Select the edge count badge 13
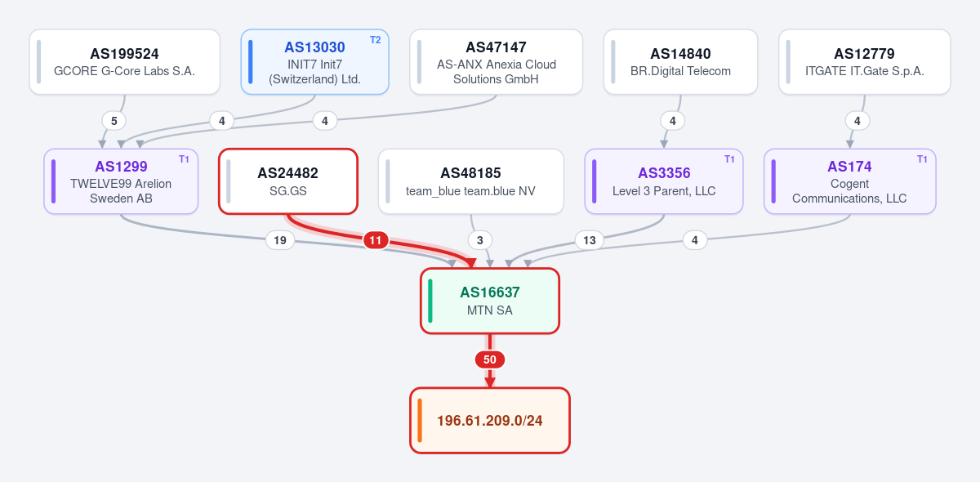This screenshot has height=482, width=980. pyautogui.click(x=589, y=240)
